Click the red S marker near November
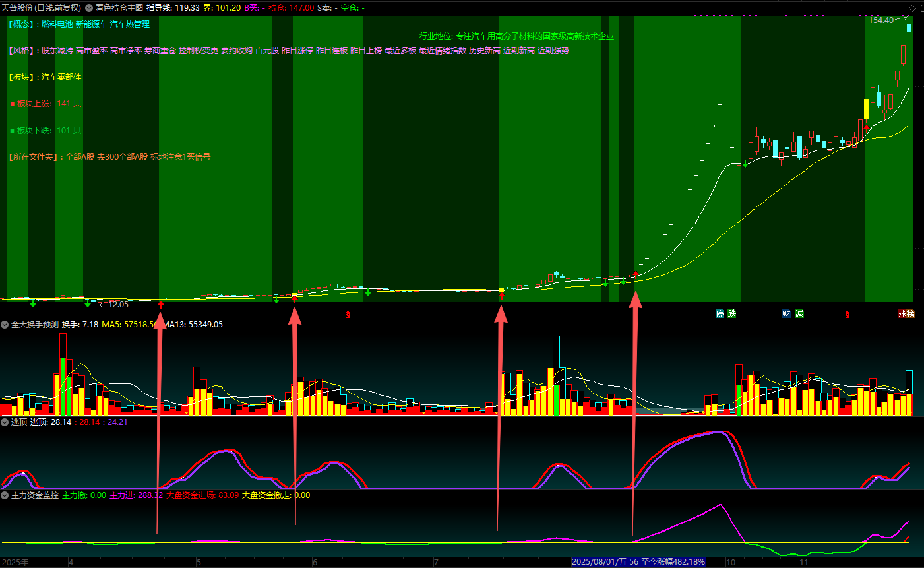 (847, 315)
